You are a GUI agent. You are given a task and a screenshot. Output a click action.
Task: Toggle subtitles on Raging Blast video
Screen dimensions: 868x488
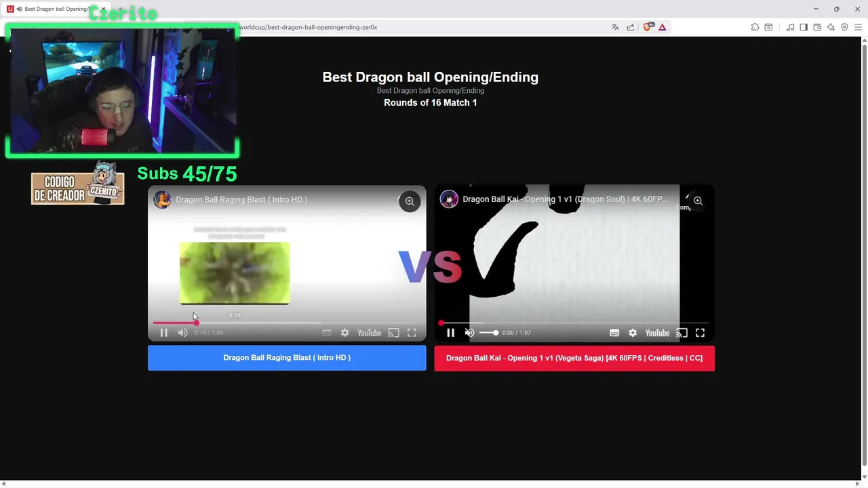[326, 333]
